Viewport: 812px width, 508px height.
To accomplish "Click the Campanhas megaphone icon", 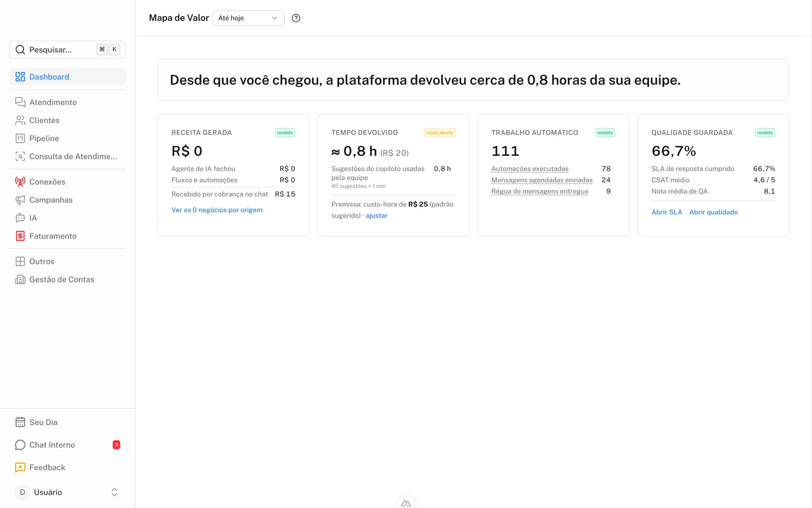I will (20, 200).
